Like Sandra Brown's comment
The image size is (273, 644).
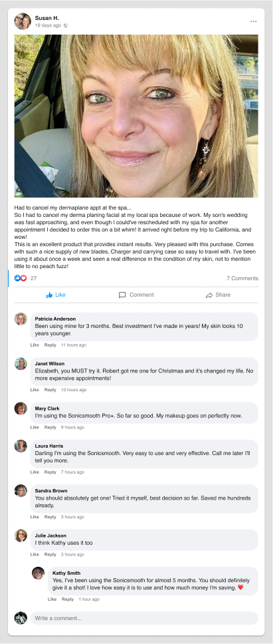[x=35, y=517]
